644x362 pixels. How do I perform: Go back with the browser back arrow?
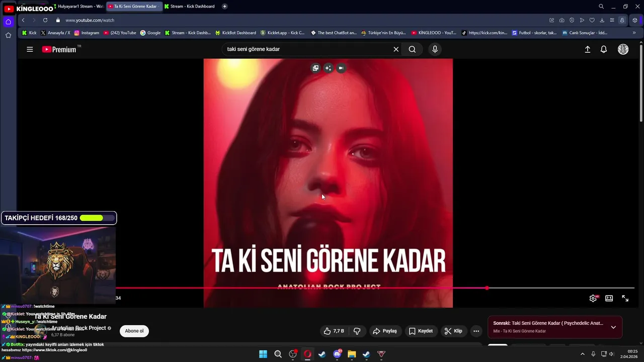[23, 20]
